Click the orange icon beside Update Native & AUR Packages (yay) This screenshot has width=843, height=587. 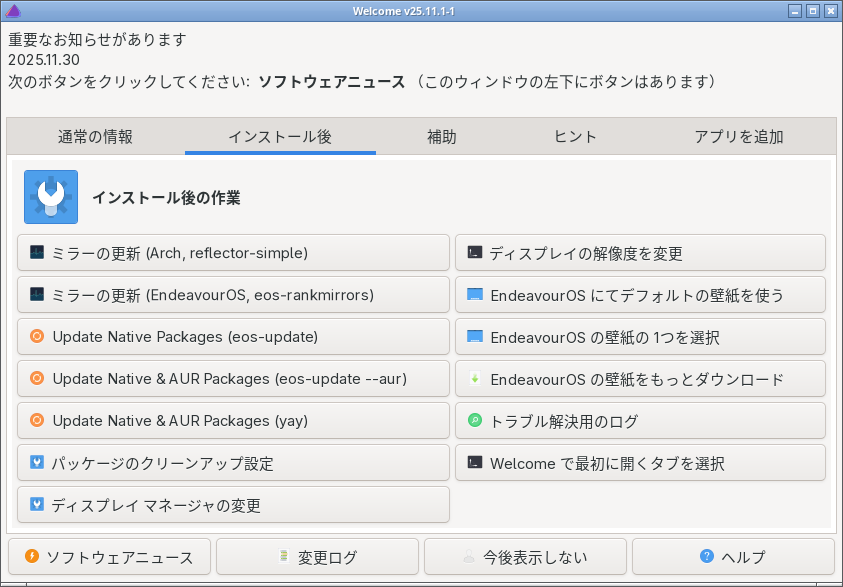pyautogui.click(x=37, y=420)
